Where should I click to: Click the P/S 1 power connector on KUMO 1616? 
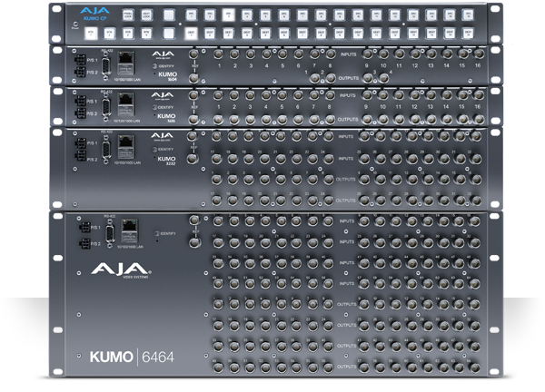tap(80, 102)
